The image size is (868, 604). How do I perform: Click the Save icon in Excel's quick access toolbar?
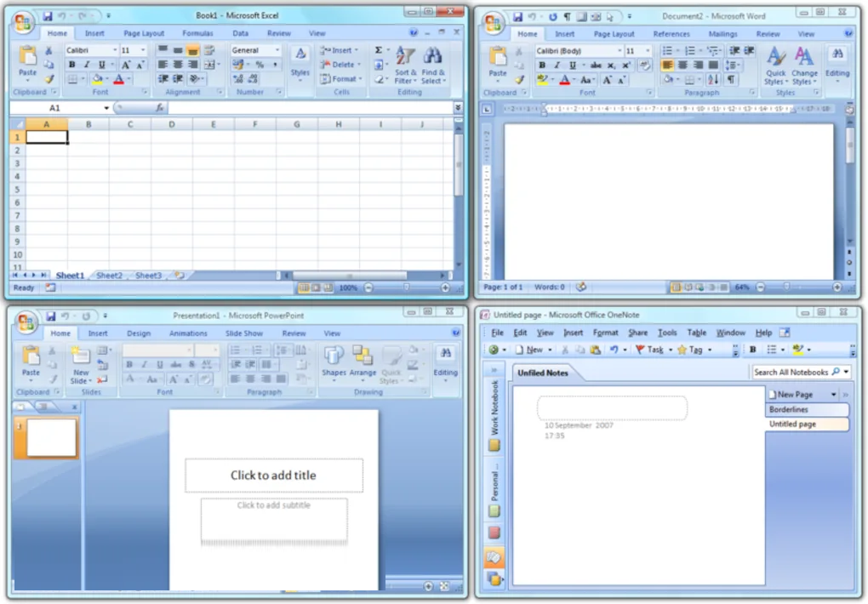[48, 16]
